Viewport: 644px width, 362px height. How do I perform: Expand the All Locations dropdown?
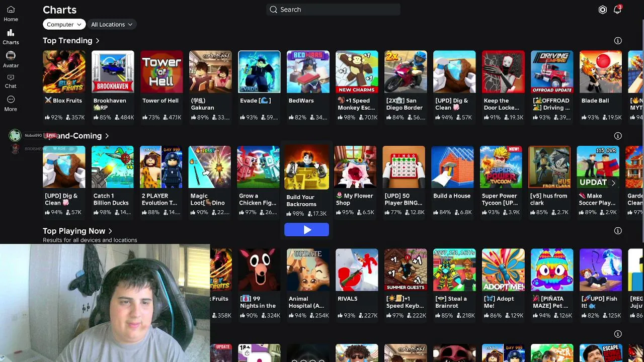tap(112, 24)
